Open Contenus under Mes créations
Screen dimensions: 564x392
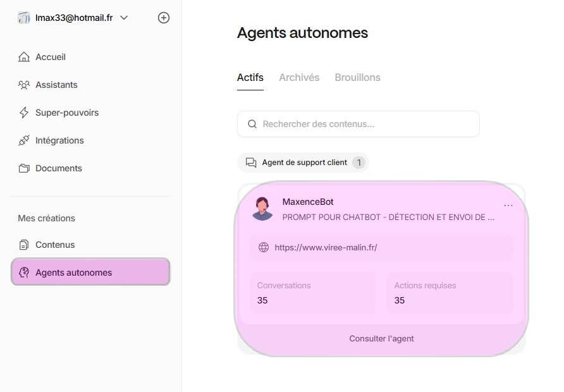click(55, 245)
